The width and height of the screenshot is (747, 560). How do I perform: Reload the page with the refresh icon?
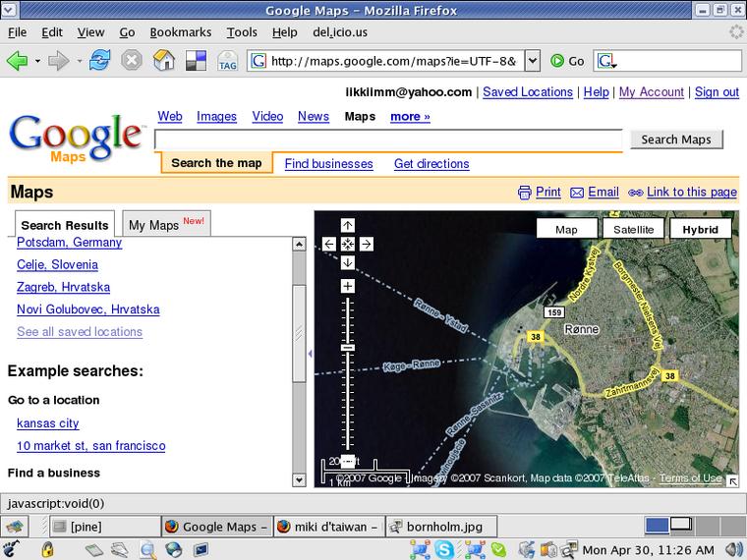click(x=99, y=61)
